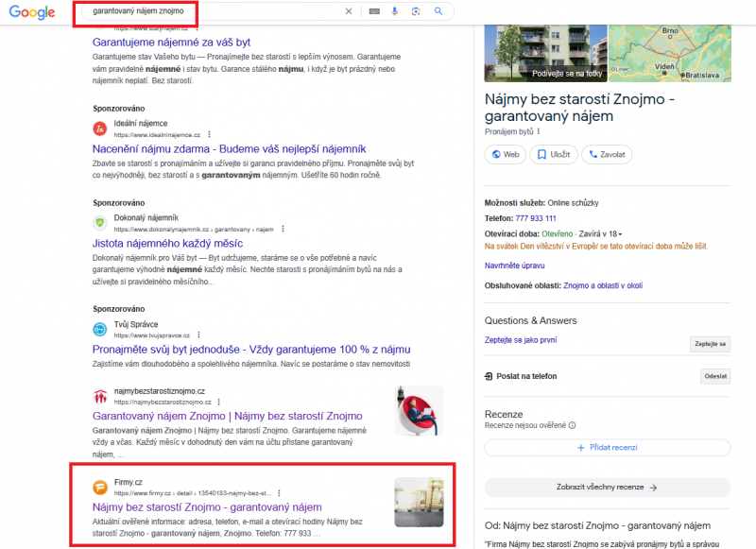Click the najmybezstarostiznojmo.cz favicon
756x549 pixels.
[100, 396]
